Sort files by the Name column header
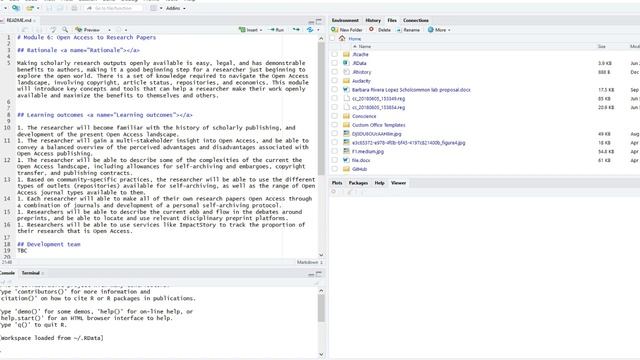This screenshot has height=360, width=640. (x=364, y=47)
